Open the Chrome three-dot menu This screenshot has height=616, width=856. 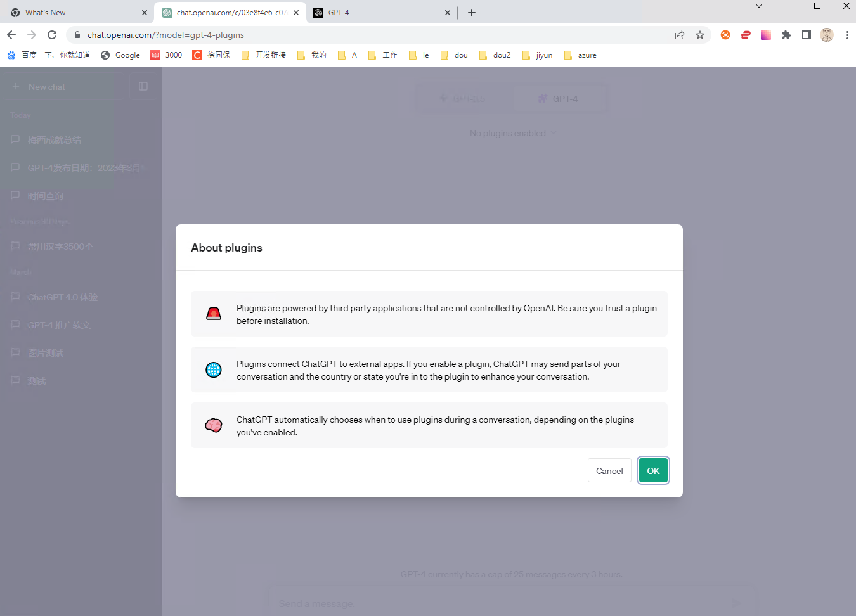click(847, 35)
